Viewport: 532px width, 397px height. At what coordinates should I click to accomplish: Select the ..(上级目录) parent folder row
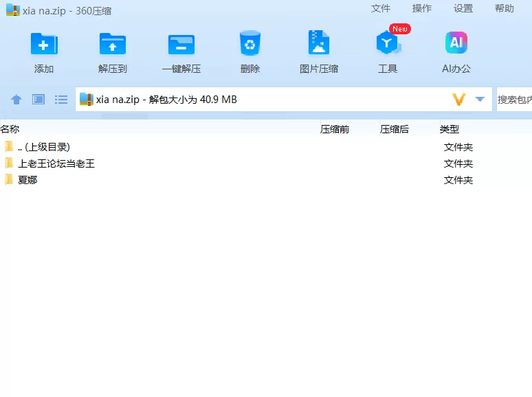(x=266, y=147)
